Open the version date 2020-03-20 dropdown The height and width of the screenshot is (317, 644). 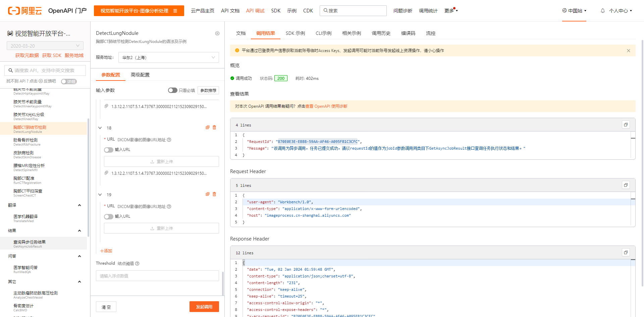coord(45,46)
